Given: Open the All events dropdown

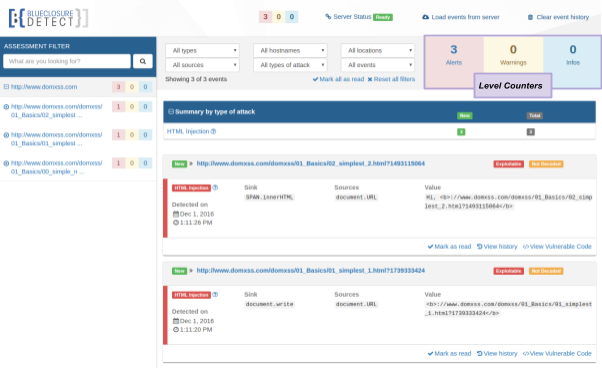Looking at the screenshot, I should (x=378, y=65).
